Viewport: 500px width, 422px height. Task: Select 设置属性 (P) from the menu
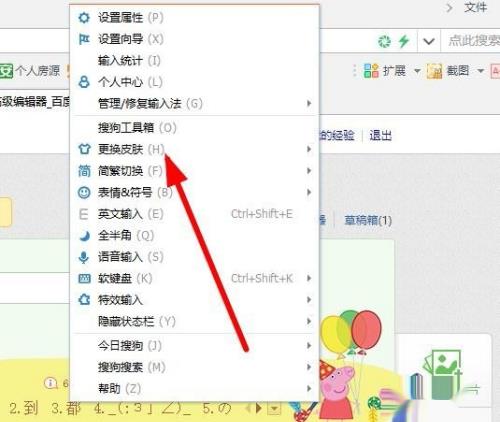[194, 17]
